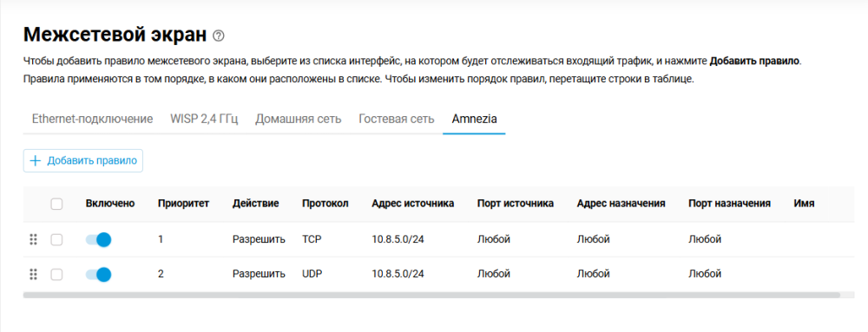
Task: Switch to the Ethernet-подключение tab
Action: click(93, 119)
